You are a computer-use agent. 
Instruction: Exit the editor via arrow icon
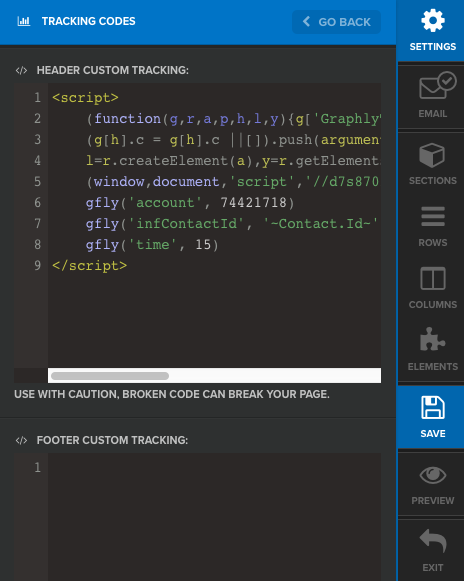(x=432, y=550)
